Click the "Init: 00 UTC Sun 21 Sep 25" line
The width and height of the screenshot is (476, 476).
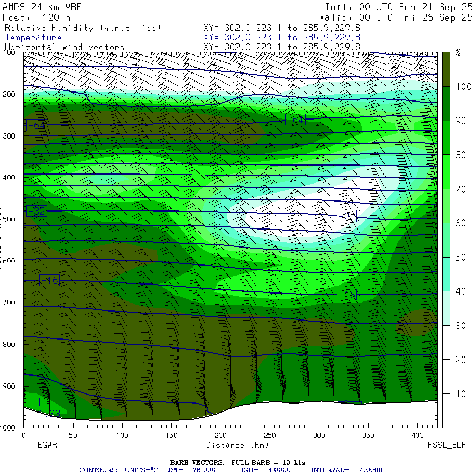point(399,7)
